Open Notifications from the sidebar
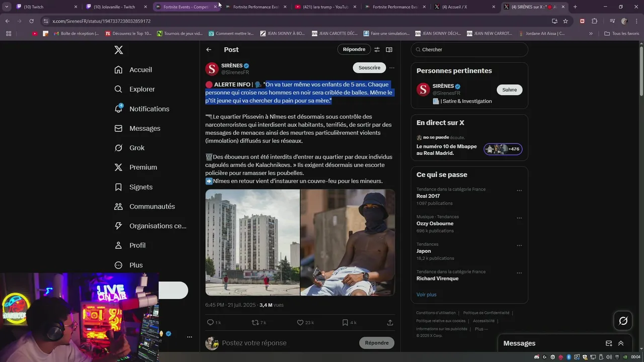The image size is (644, 362). [142, 109]
